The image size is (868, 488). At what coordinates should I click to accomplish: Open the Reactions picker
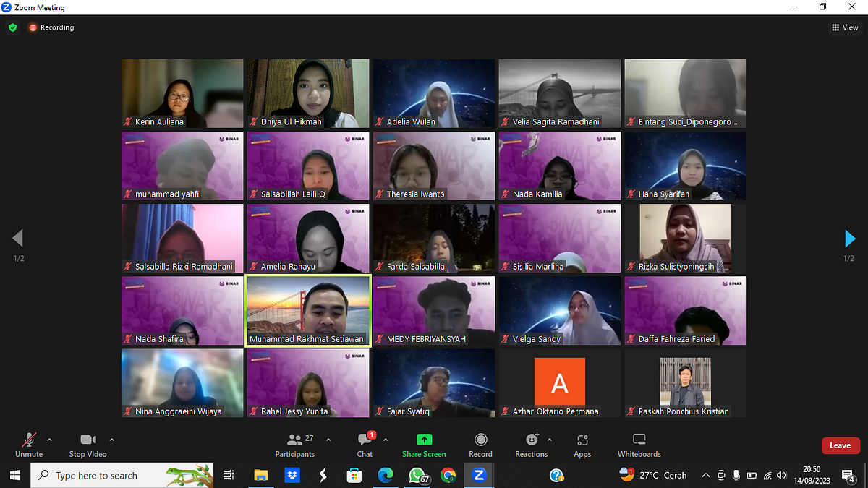click(x=532, y=445)
